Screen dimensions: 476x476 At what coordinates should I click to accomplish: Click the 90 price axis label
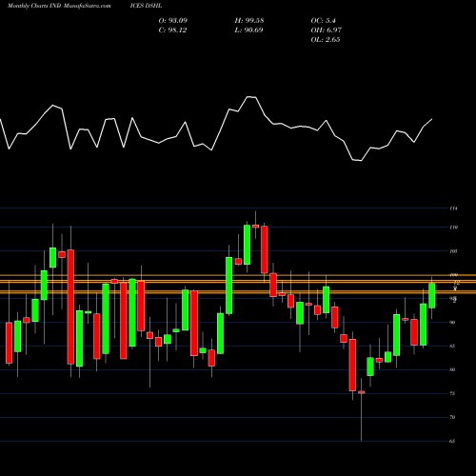pyautogui.click(x=452, y=323)
